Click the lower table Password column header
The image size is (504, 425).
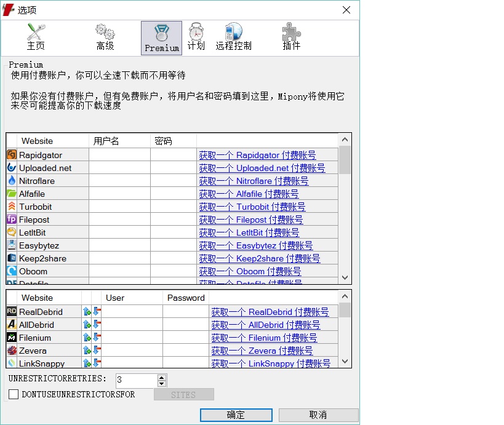pos(186,298)
